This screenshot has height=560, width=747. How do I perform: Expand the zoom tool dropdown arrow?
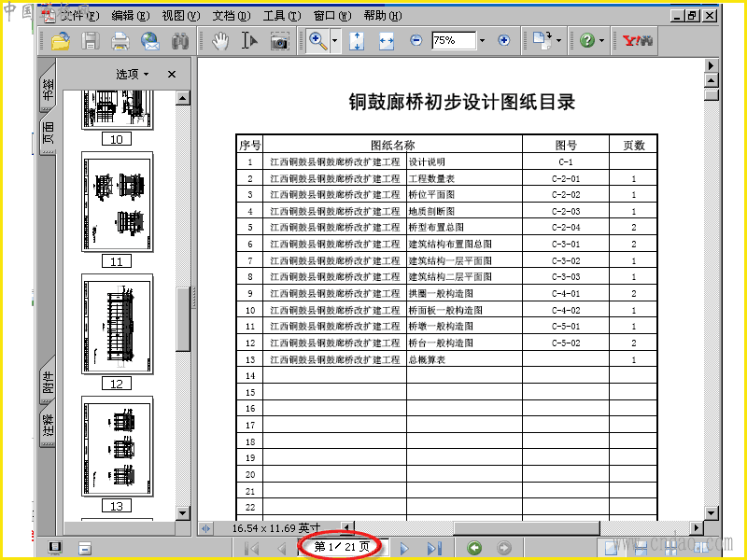coord(334,41)
